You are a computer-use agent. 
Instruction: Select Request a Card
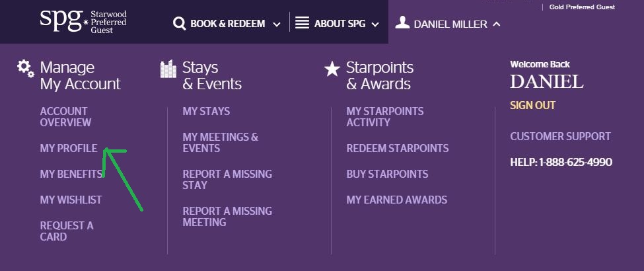66,231
